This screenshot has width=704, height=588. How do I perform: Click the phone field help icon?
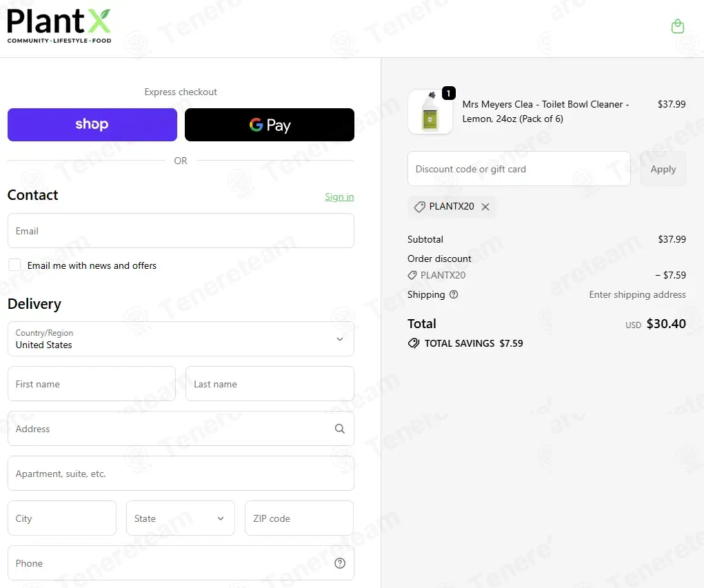(340, 563)
